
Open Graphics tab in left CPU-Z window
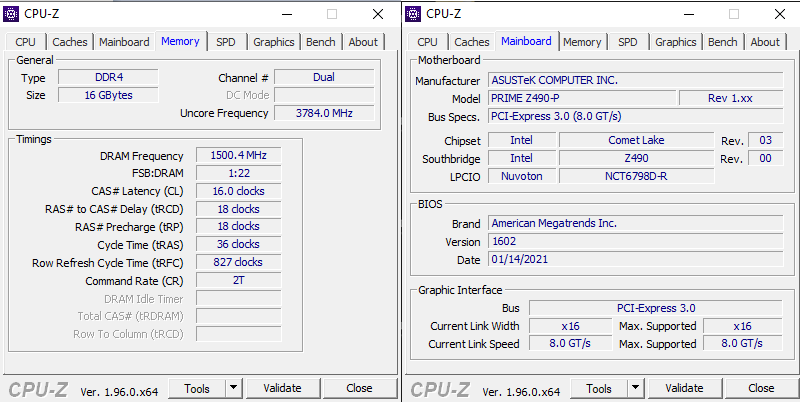[x=274, y=42]
